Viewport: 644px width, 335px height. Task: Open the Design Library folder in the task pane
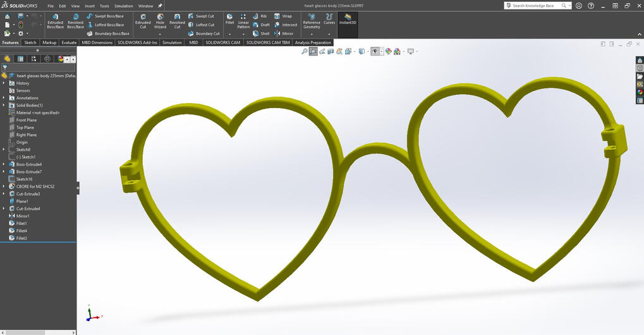(640, 76)
